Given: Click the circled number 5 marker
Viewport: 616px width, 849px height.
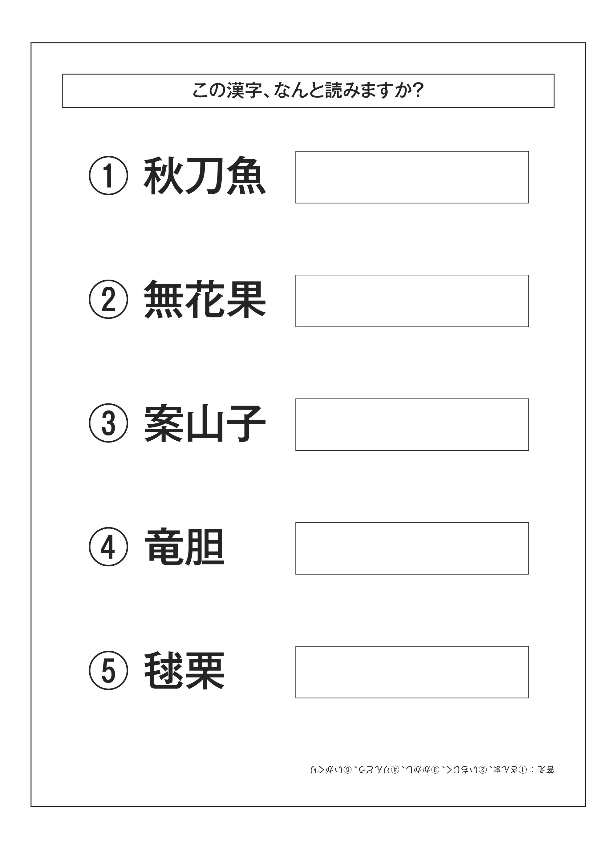Looking at the screenshot, I should pyautogui.click(x=109, y=670).
